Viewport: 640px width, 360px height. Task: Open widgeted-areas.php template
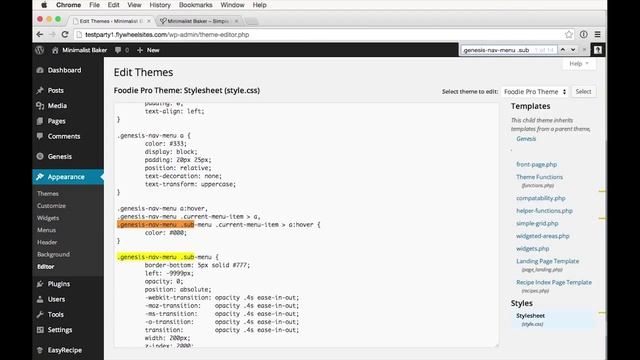(542, 236)
